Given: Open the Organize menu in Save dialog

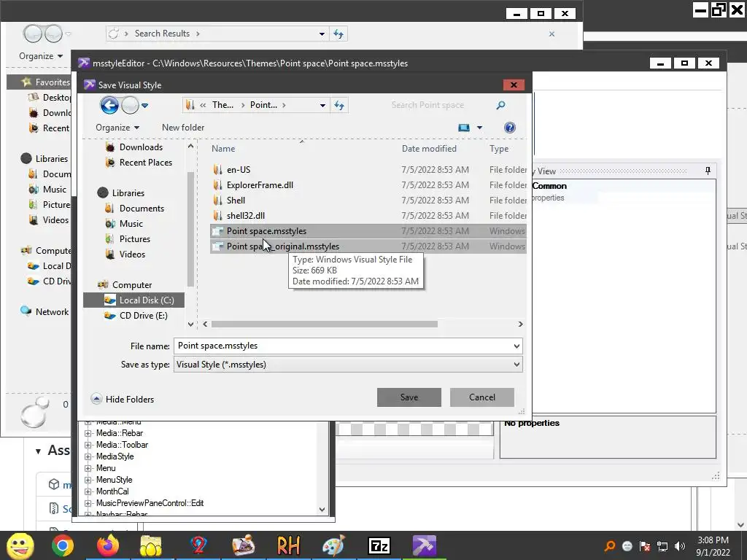Looking at the screenshot, I should (x=117, y=128).
